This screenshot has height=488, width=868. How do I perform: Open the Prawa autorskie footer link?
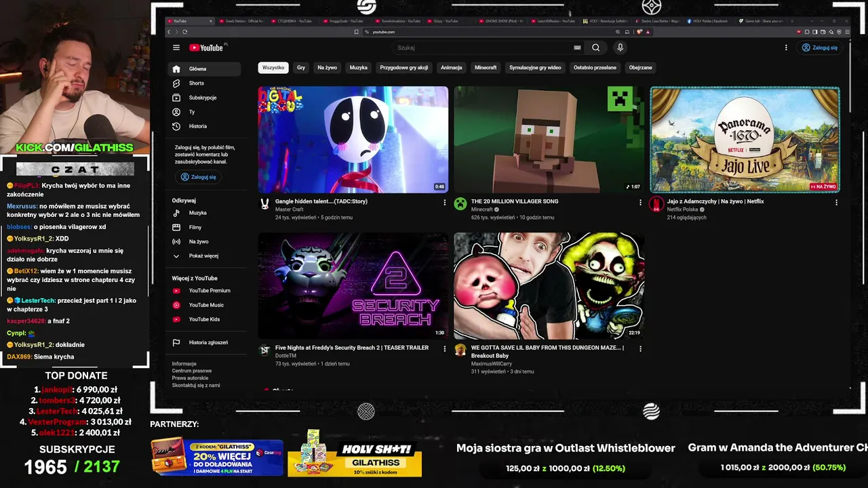coord(191,378)
